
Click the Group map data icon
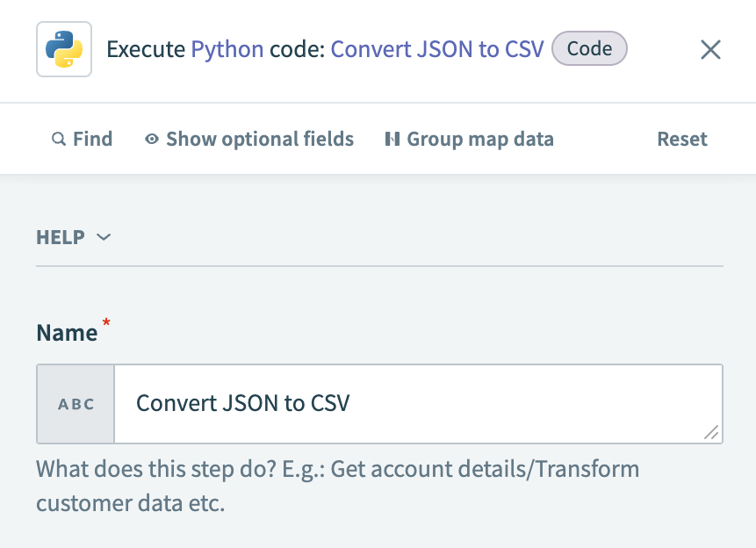pyautogui.click(x=392, y=140)
